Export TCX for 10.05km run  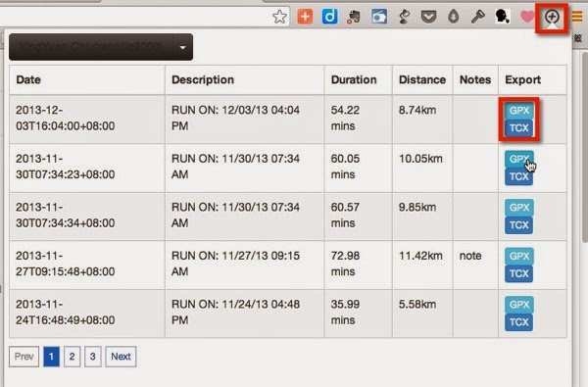[519, 176]
